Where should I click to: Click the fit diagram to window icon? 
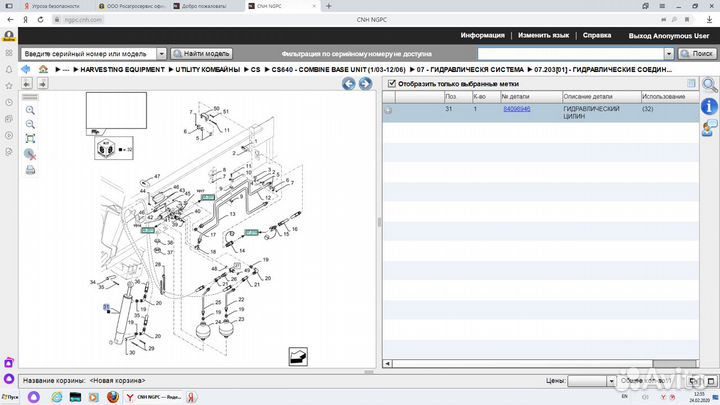30,138
